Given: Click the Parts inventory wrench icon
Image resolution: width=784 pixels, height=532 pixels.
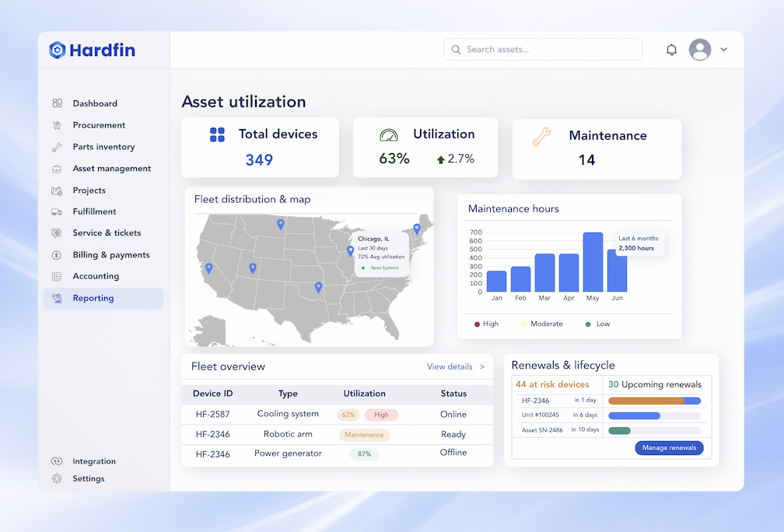Looking at the screenshot, I should coord(57,147).
